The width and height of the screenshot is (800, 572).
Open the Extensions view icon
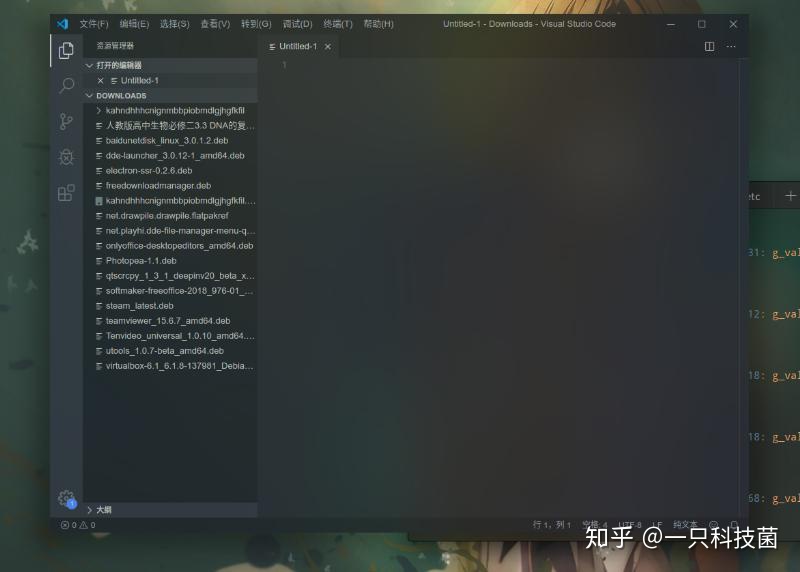point(66,193)
